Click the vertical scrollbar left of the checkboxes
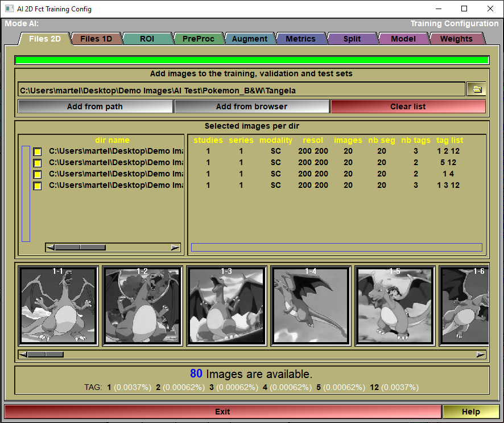The height and width of the screenshot is (423, 504). (26, 194)
